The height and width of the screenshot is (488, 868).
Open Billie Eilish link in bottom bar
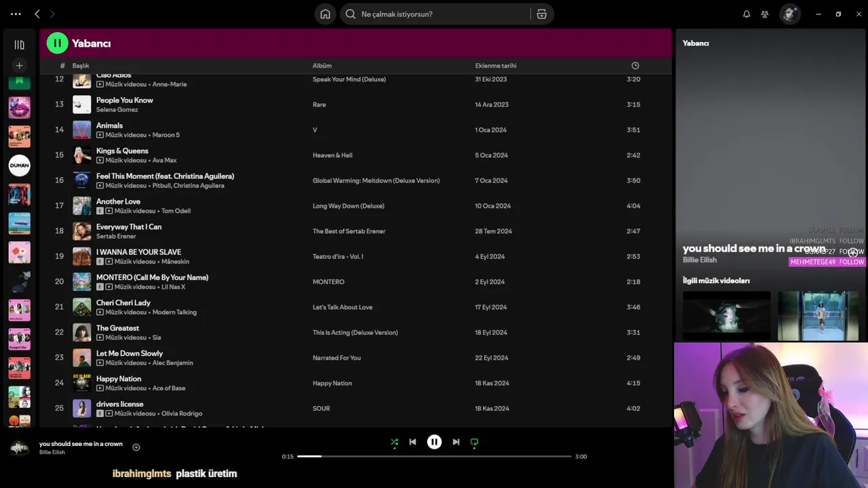52,452
